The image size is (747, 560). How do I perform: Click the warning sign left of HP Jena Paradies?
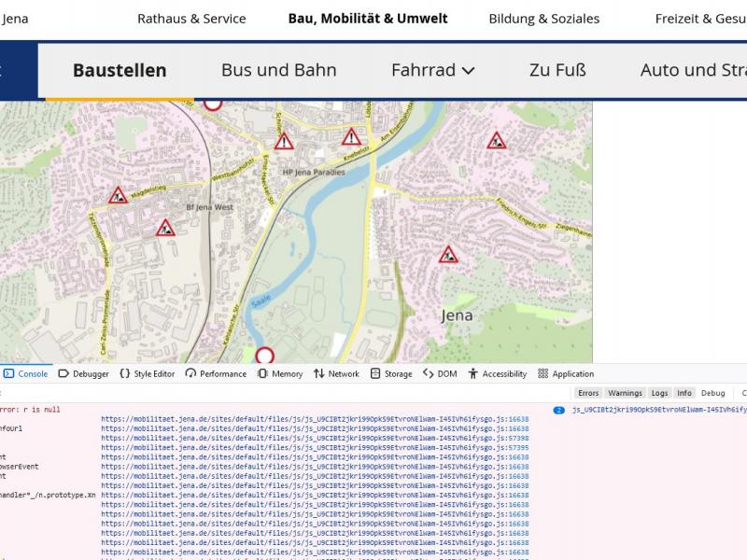tap(284, 143)
